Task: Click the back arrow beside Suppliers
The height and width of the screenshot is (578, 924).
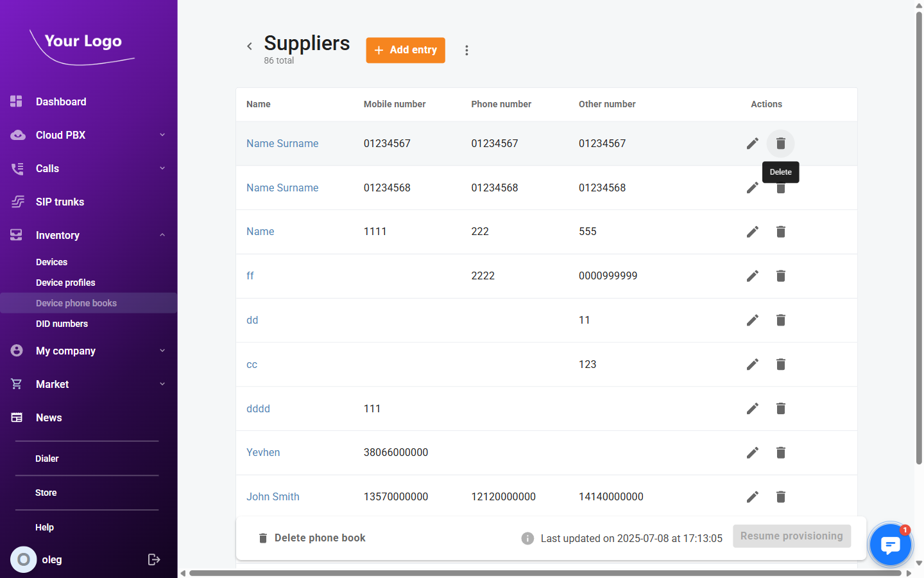Action: click(250, 46)
